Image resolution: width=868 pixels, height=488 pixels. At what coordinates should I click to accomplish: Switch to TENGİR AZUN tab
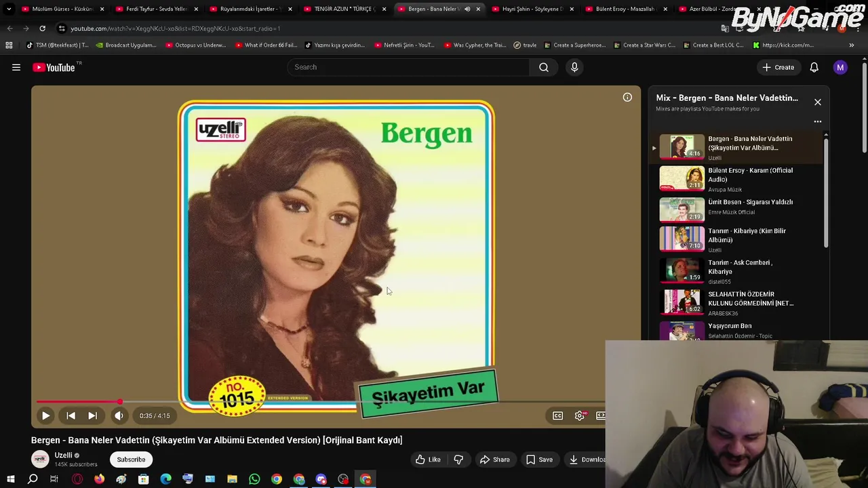[x=344, y=9]
